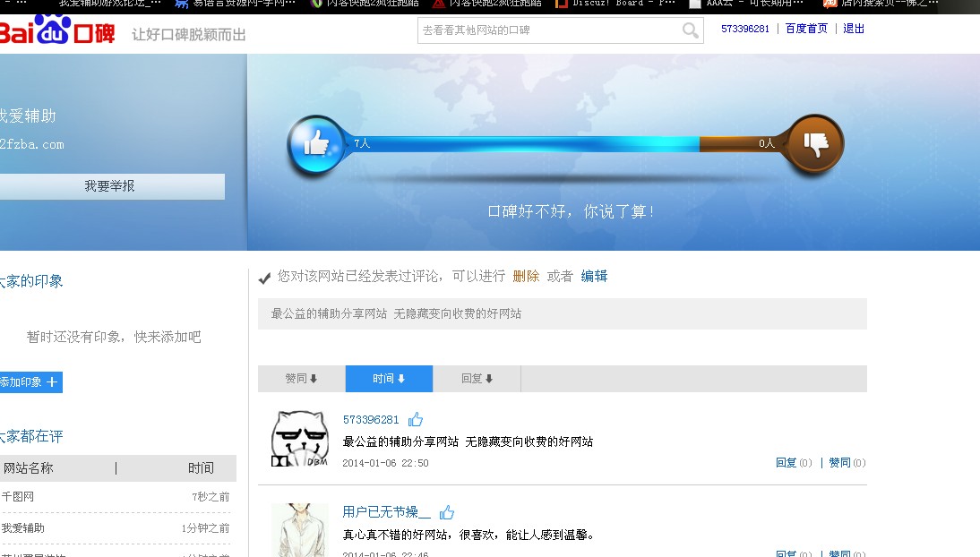This screenshot has width=980, height=557.
Task: Click 回复 (0) on the 573396281 comment
Action: [794, 463]
